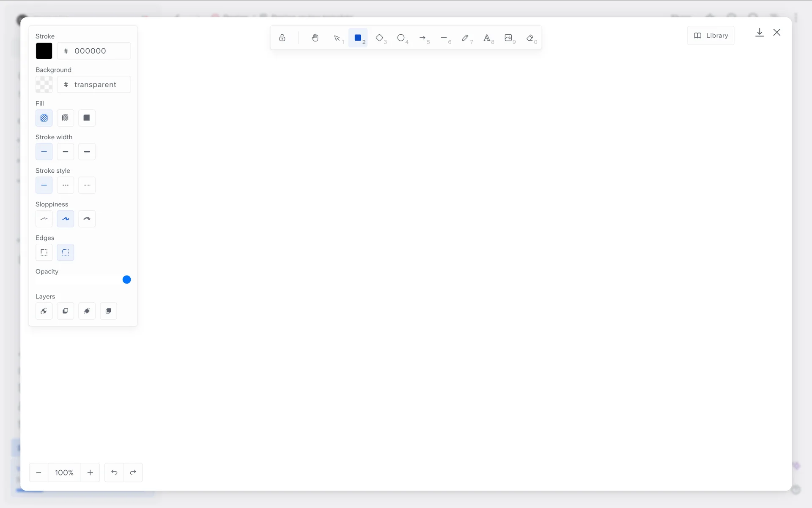Select the Hand pan tool
This screenshot has height=508, width=812.
[x=315, y=38]
